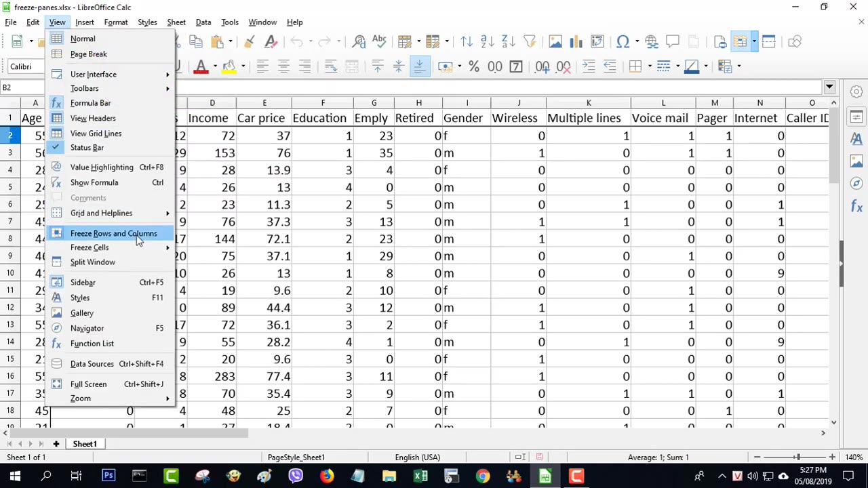Click the Center Vertically alignment icon
This screenshot has width=868, height=488.
pyautogui.click(x=399, y=66)
